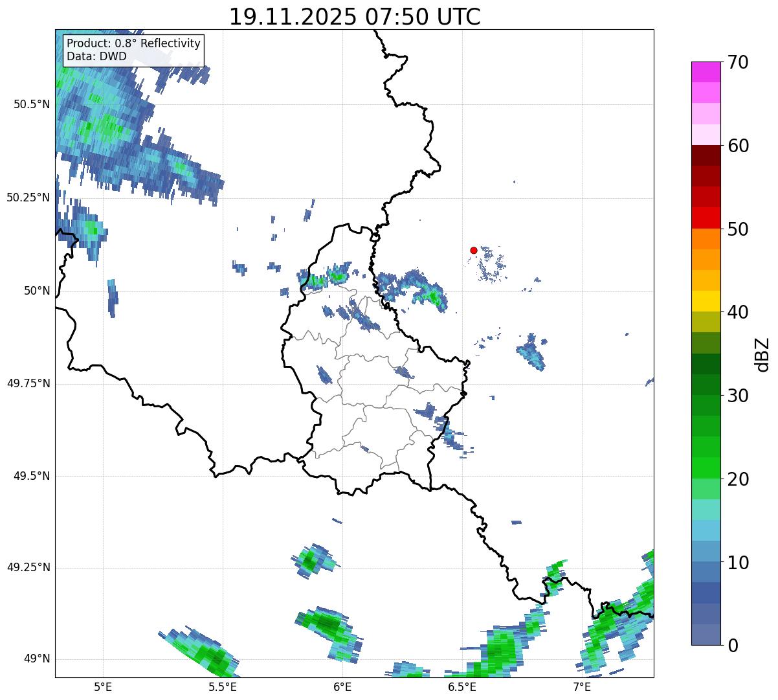
Task: Click the red station marker dot
Action: click(x=474, y=250)
